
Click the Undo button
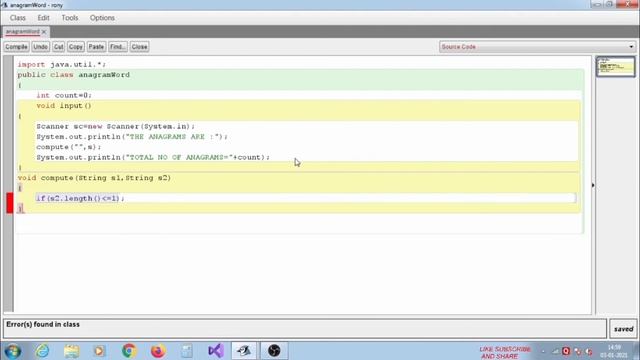coord(40,47)
